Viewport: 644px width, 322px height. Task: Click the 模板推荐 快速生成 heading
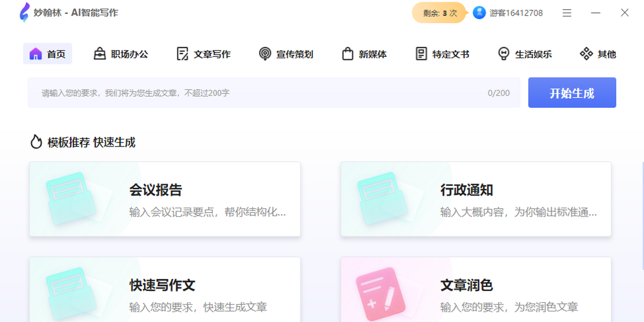91,142
